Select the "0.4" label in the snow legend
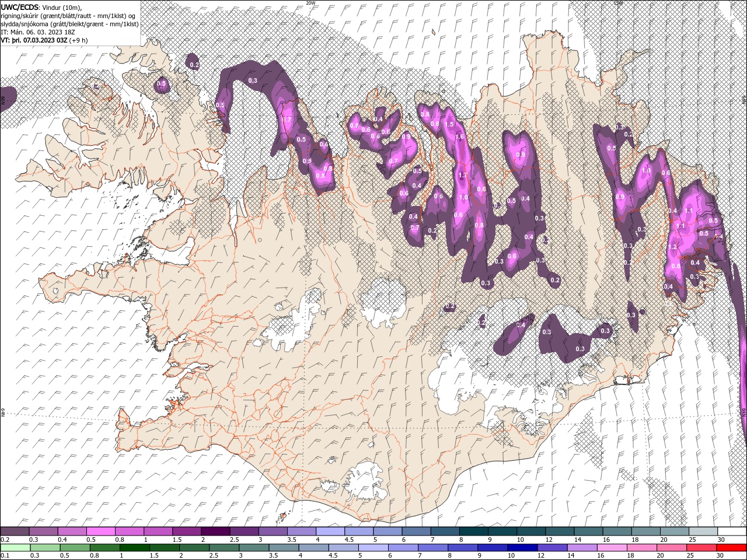Image resolution: width=747 pixels, height=560 pixels. pyautogui.click(x=62, y=540)
